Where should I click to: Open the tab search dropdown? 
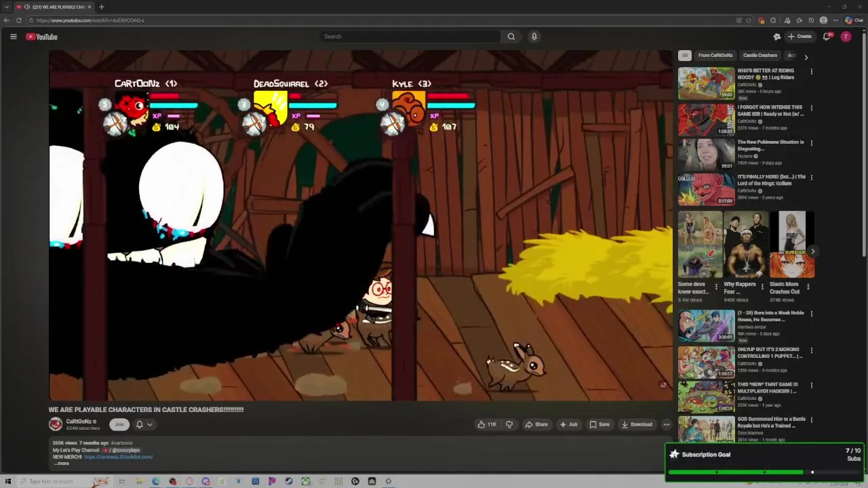[x=6, y=7]
